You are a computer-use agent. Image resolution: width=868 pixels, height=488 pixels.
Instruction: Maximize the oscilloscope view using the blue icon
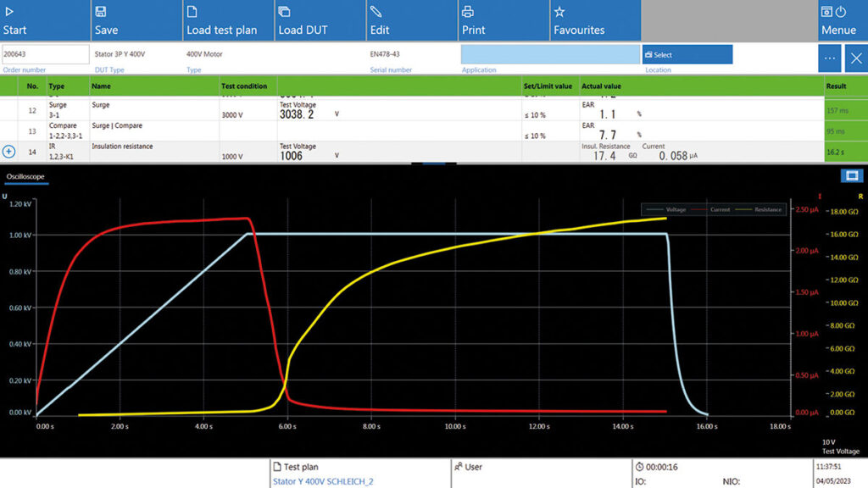[x=850, y=176]
